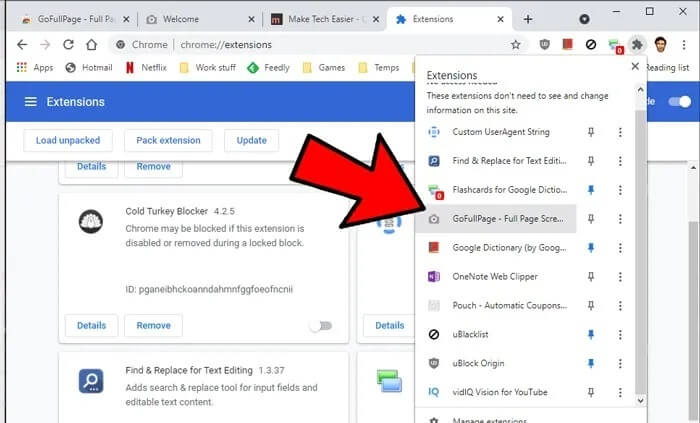700x423 pixels.
Task: Open more options for uBlock Origin
Action: [x=620, y=364]
